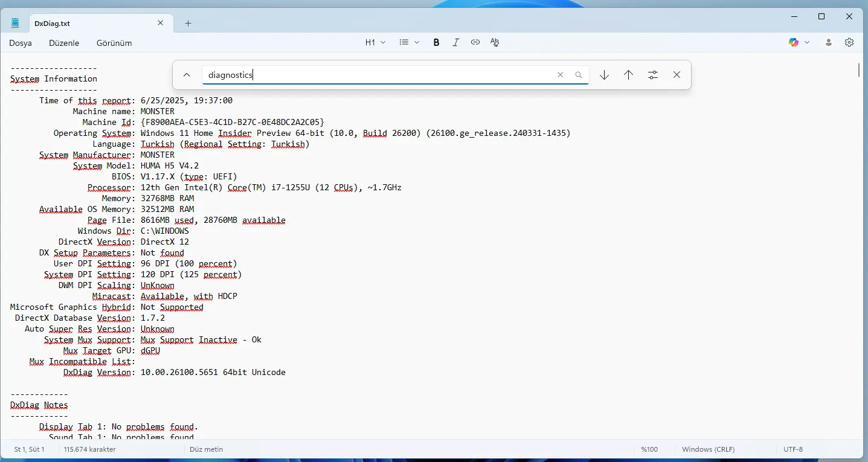
Task: Open the %100 zoom level control
Action: click(x=649, y=449)
